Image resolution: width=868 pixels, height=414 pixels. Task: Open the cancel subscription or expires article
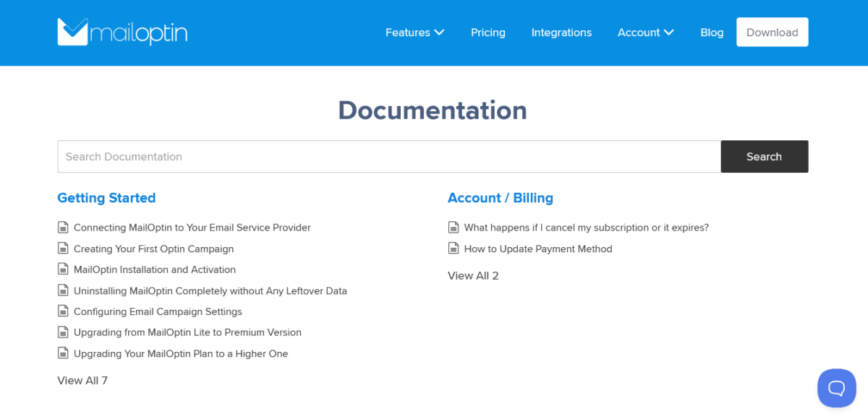[x=587, y=228]
